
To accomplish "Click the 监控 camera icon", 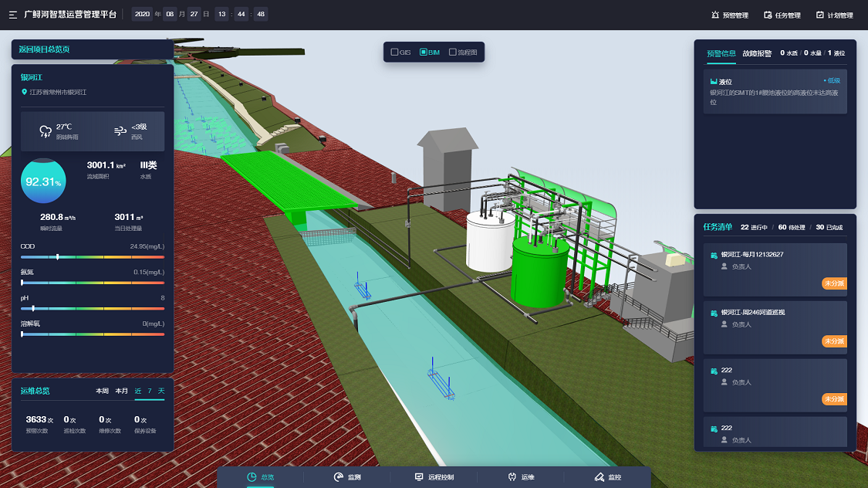I will (x=599, y=477).
